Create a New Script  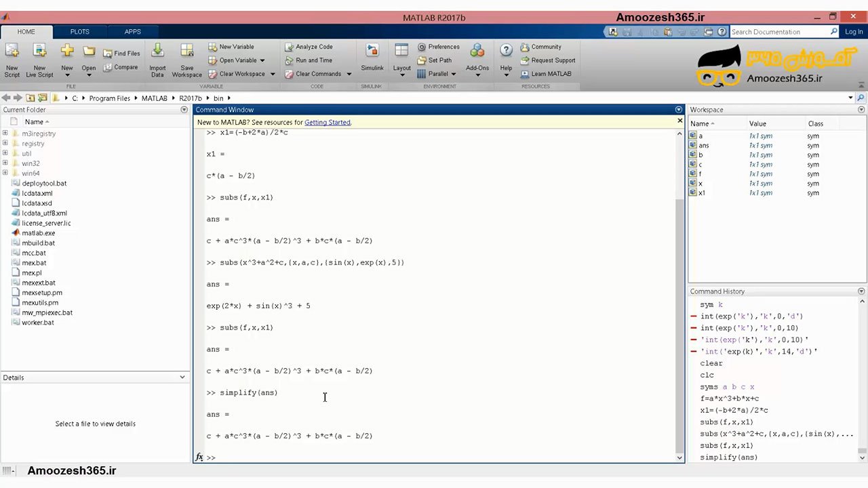12,60
